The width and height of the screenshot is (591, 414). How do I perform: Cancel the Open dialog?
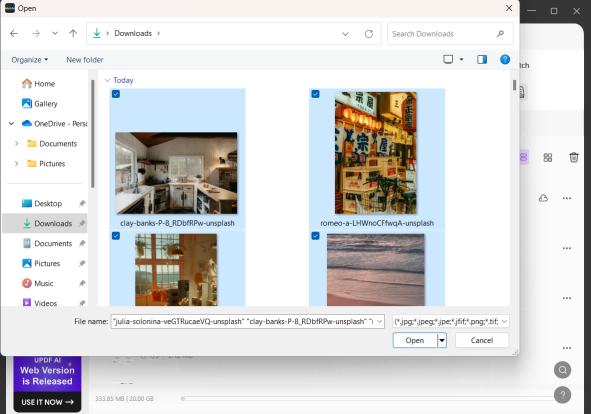482,340
